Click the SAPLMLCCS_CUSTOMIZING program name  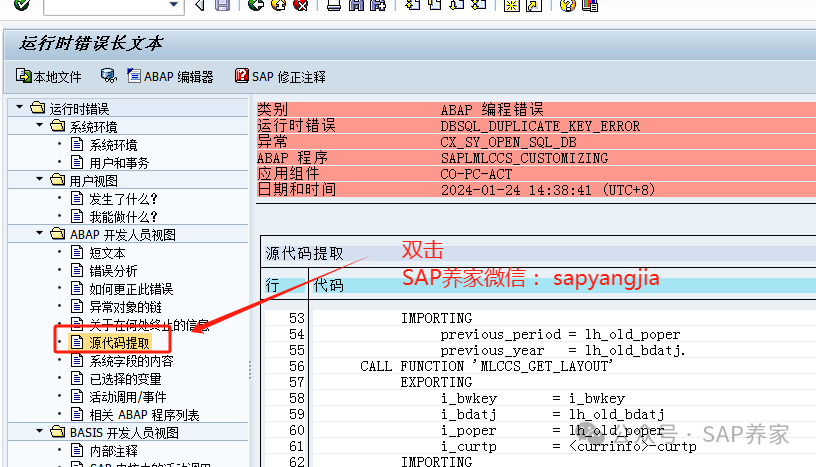[x=524, y=158]
